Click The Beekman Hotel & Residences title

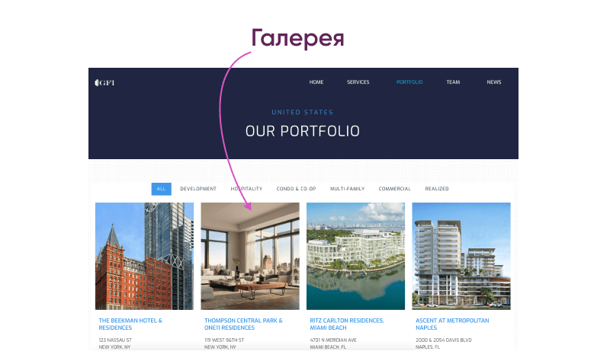pos(130,324)
